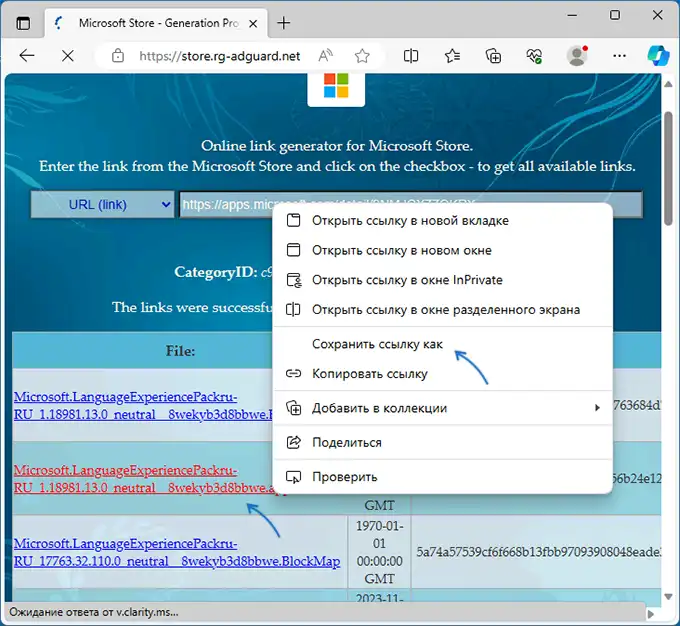Viewport: 680px width, 626px height.
Task: Open the Favorites list icon
Action: coord(452,56)
